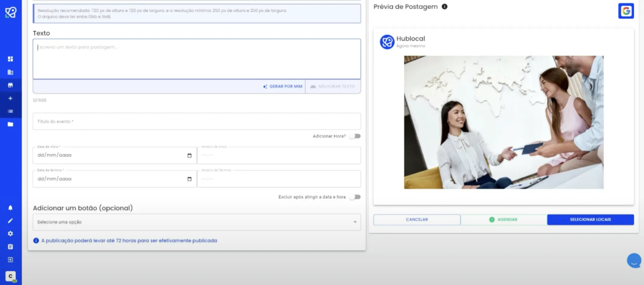Click the settings gear in sidebar

pyautogui.click(x=10, y=234)
